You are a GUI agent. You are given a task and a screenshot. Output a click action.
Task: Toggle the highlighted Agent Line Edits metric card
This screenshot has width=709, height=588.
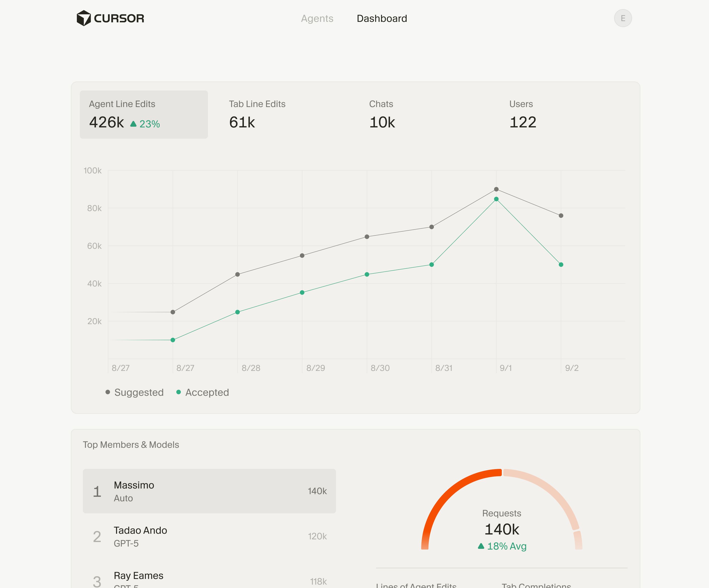tap(144, 114)
